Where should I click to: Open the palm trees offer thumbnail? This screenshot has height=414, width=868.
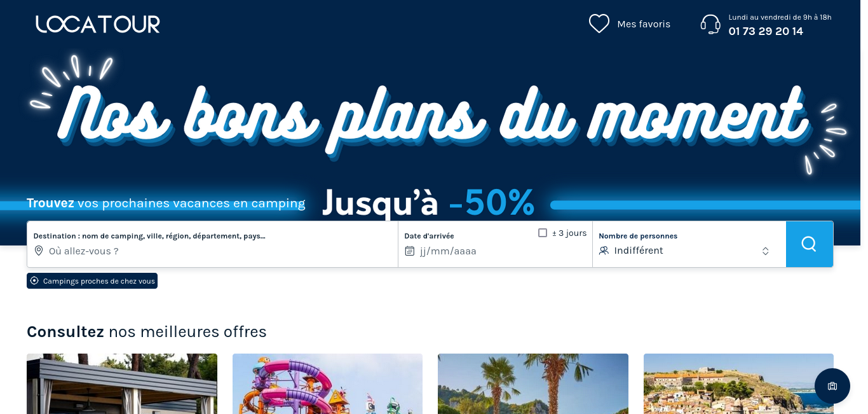(x=533, y=383)
